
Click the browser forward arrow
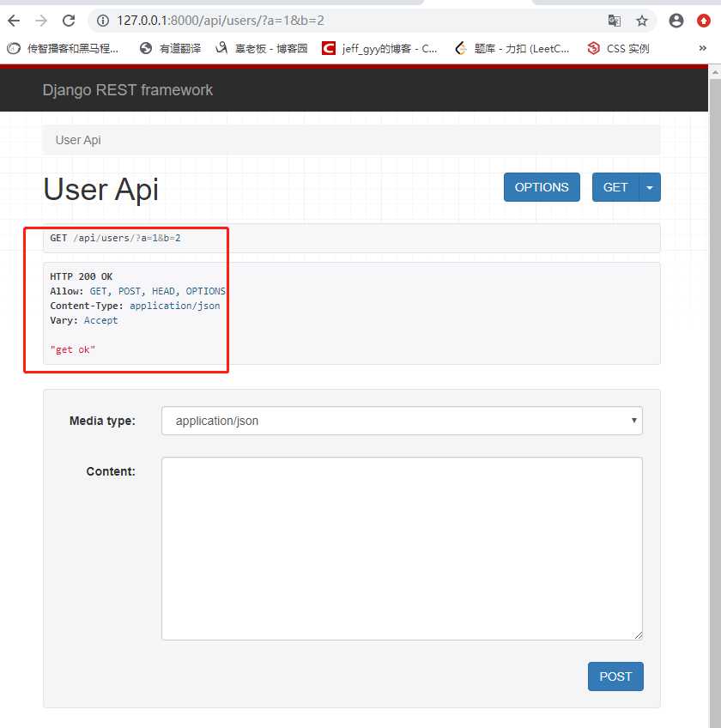point(41,21)
